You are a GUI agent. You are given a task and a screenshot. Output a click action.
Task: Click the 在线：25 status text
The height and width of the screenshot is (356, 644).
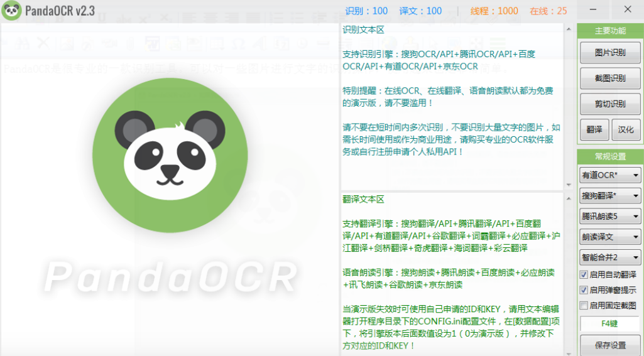click(548, 11)
